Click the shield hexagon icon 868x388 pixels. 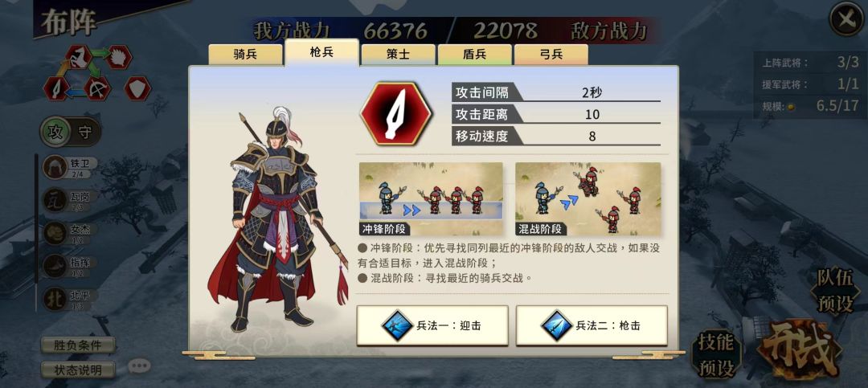tap(137, 88)
